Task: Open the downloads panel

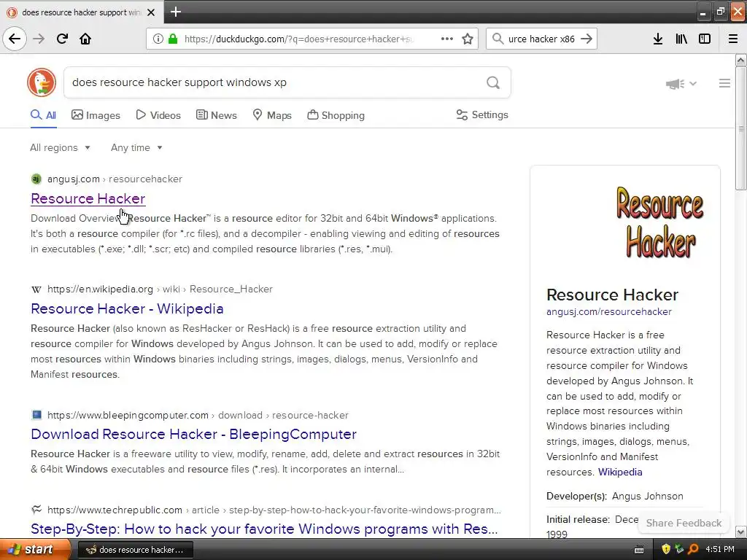Action: (658, 39)
